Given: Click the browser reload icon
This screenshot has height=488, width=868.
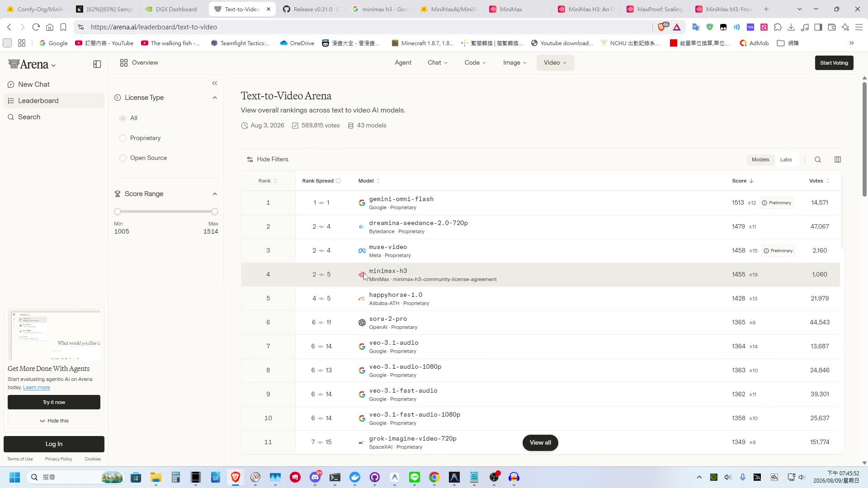Looking at the screenshot, I should [36, 27].
